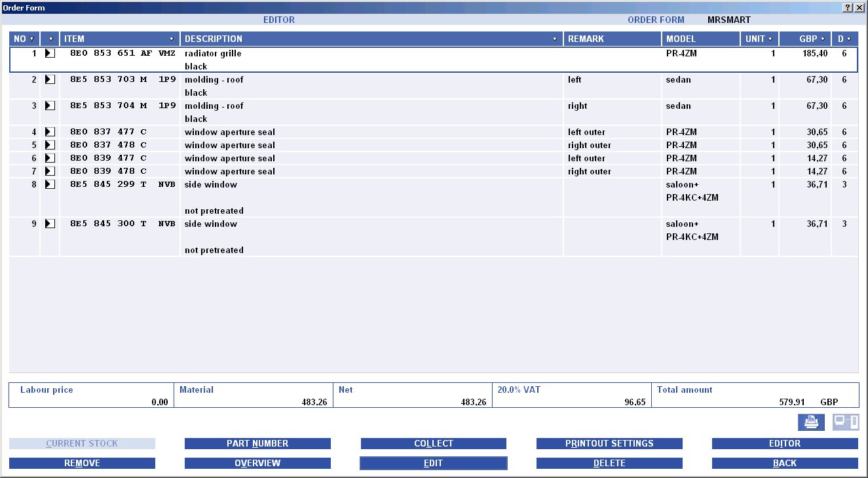Viewport: 868px width, 478px height.
Task: Click the help question mark in title bar
Action: coord(848,7)
